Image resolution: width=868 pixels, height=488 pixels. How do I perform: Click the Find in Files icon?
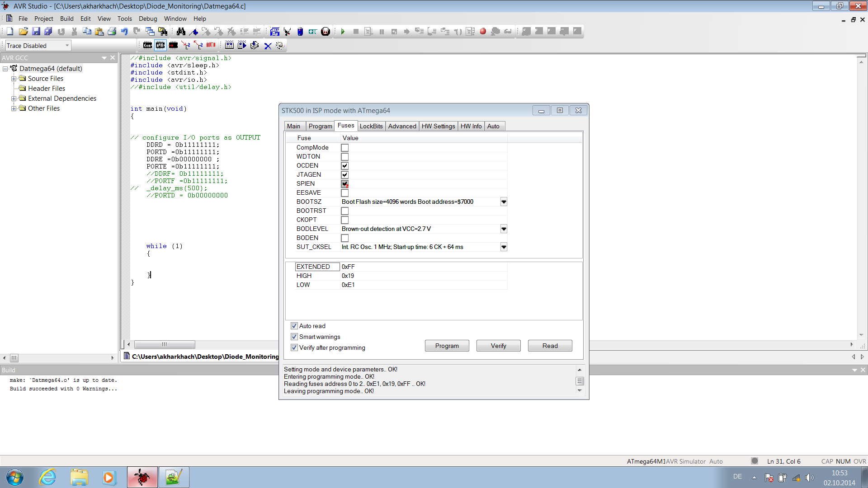pyautogui.click(x=163, y=31)
